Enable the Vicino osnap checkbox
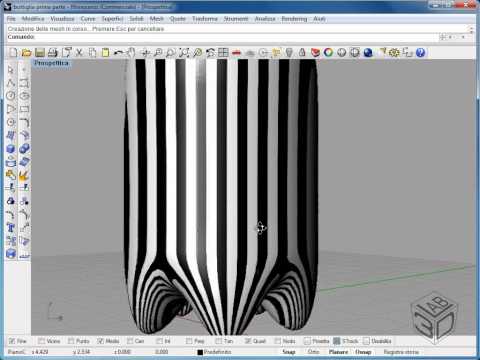 tap(41, 341)
